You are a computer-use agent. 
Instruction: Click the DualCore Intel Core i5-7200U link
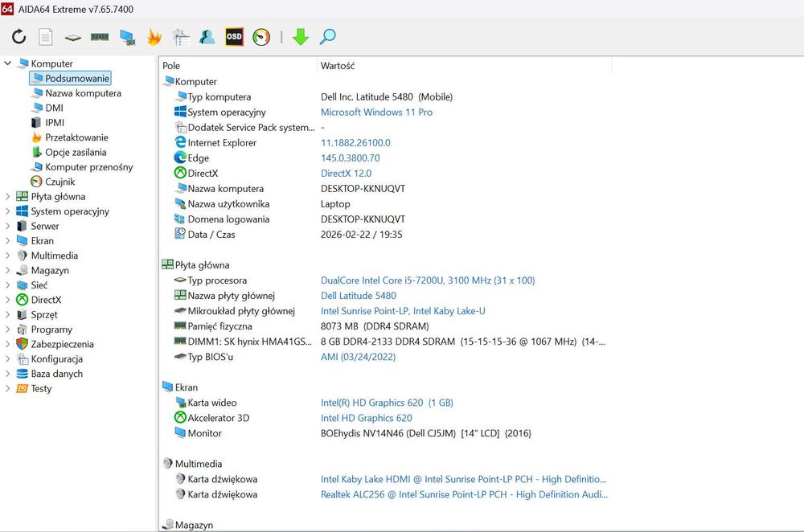[x=428, y=280]
